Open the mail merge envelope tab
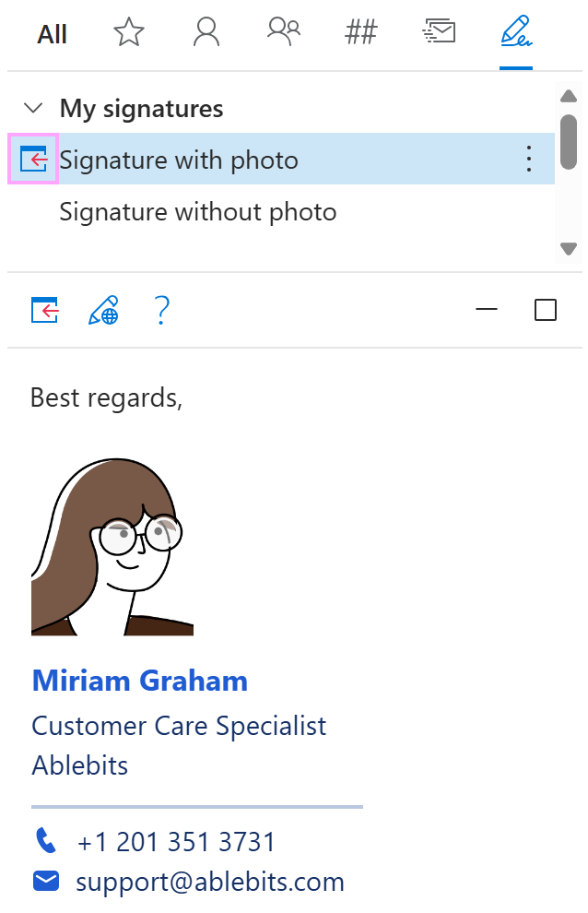Viewport: 588px width, 913px height. click(439, 34)
